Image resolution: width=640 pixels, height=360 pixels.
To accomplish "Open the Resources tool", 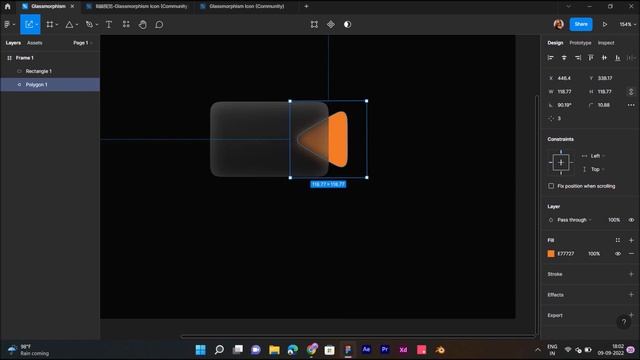I will click(x=126, y=24).
